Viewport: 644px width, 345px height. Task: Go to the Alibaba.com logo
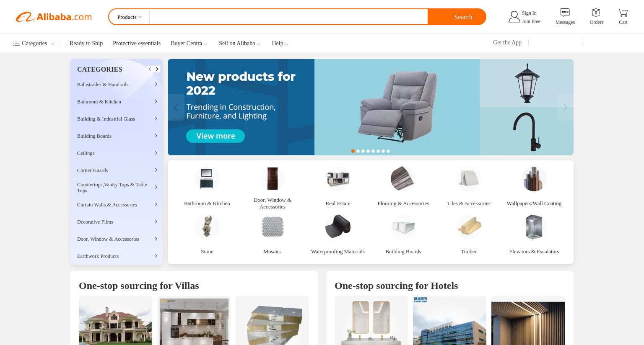coord(54,17)
